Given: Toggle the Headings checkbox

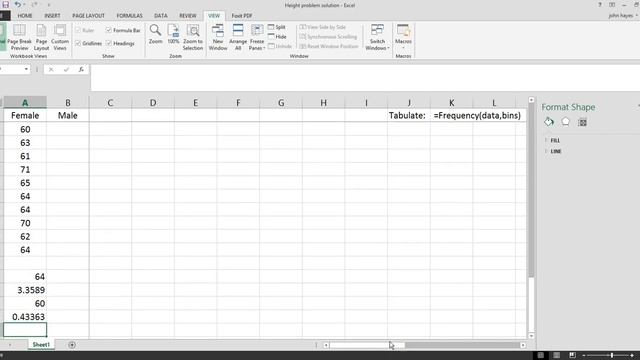Looking at the screenshot, I should pyautogui.click(x=109, y=43).
